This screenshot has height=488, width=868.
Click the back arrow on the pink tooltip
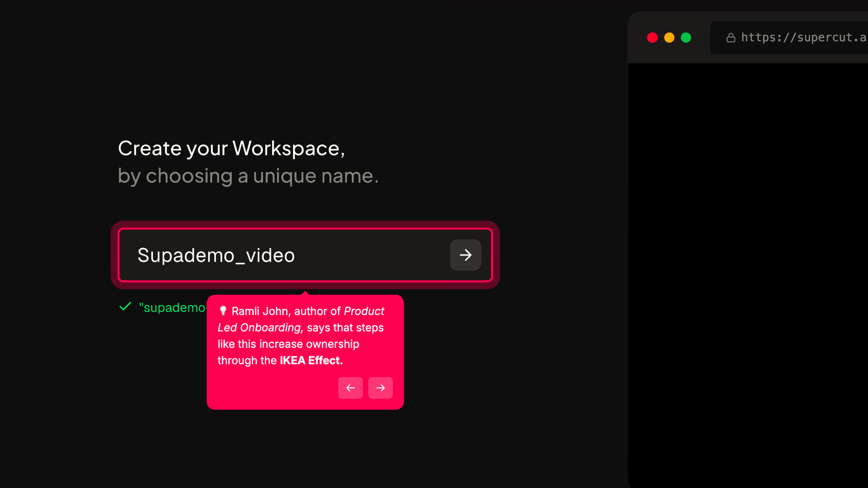tap(351, 388)
